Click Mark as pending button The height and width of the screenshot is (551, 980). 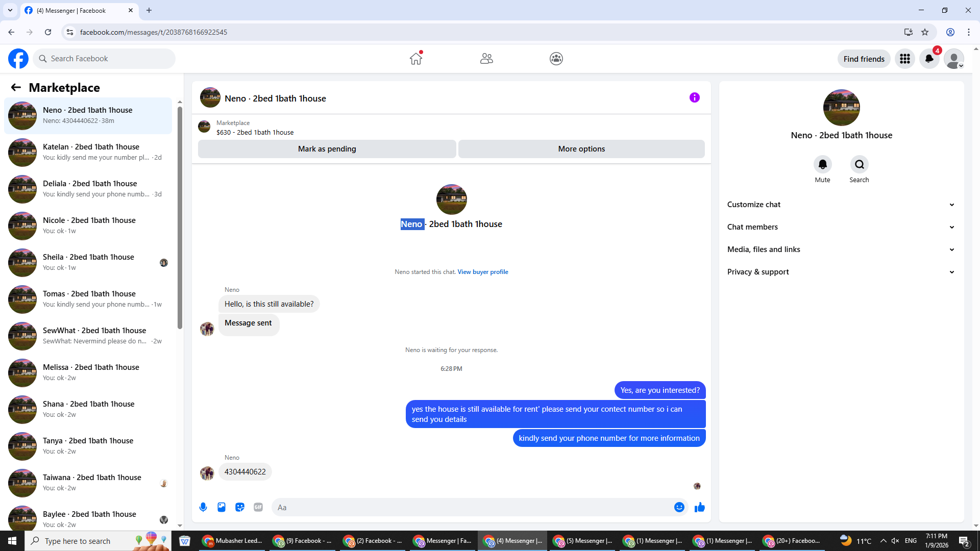(x=327, y=149)
